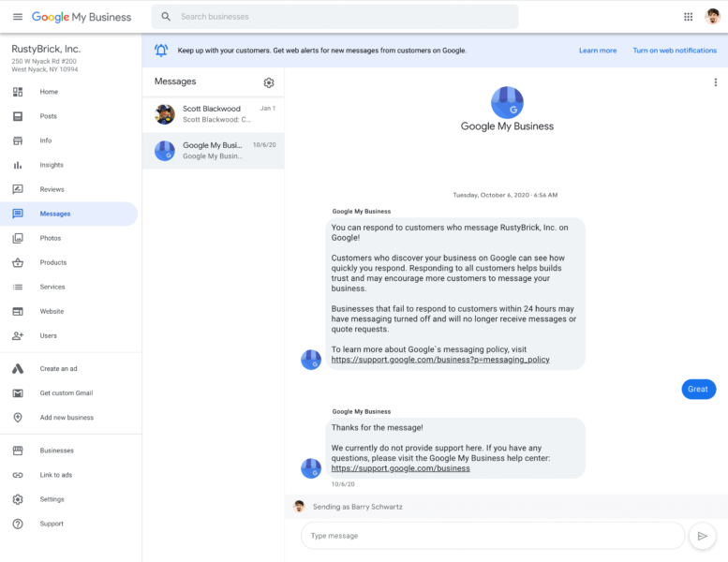This screenshot has width=728, height=562.
Task: Click the Info storefront icon
Action: pos(18,140)
